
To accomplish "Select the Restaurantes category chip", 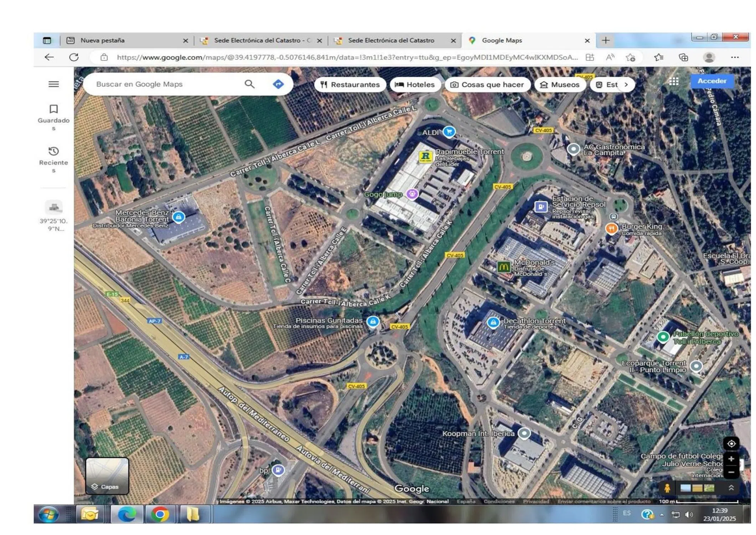I will (350, 85).
